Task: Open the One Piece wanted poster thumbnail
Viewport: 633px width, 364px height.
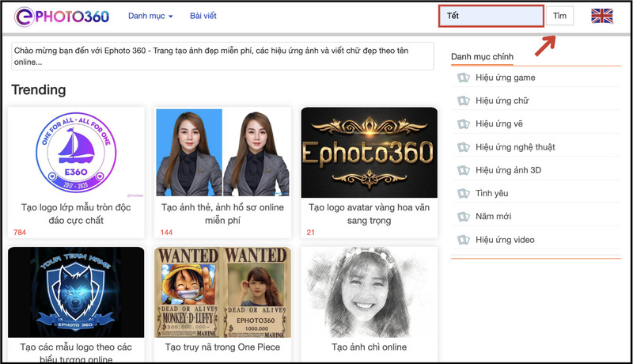Action: 222,291
